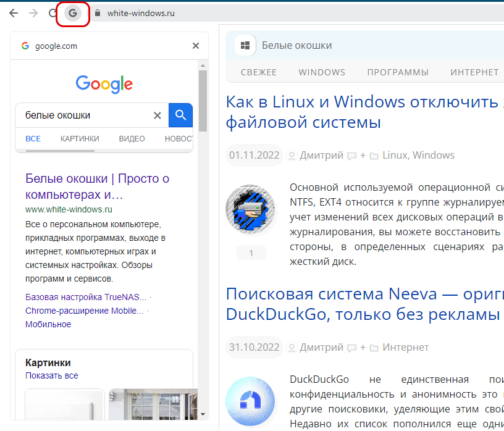Click Показать все under Картинки
This screenshot has height=431, width=504.
click(x=52, y=375)
